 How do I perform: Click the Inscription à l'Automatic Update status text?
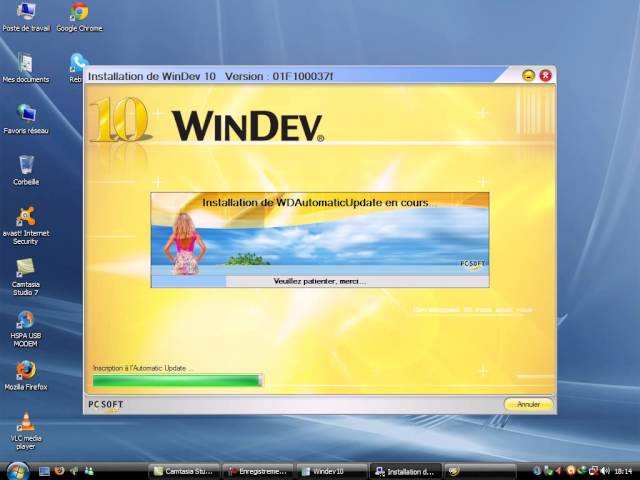(x=143, y=368)
